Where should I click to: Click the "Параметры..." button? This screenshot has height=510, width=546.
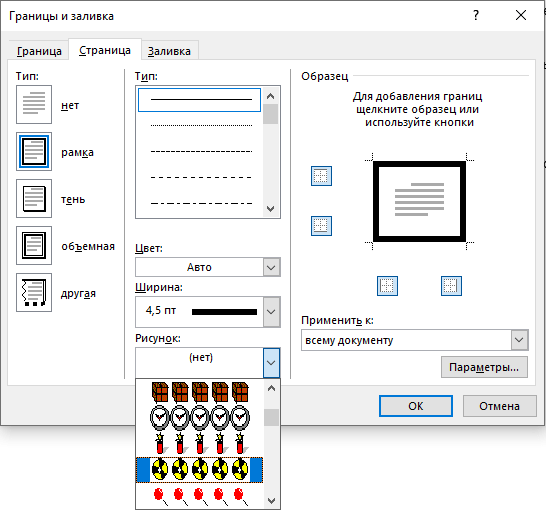tap(484, 367)
